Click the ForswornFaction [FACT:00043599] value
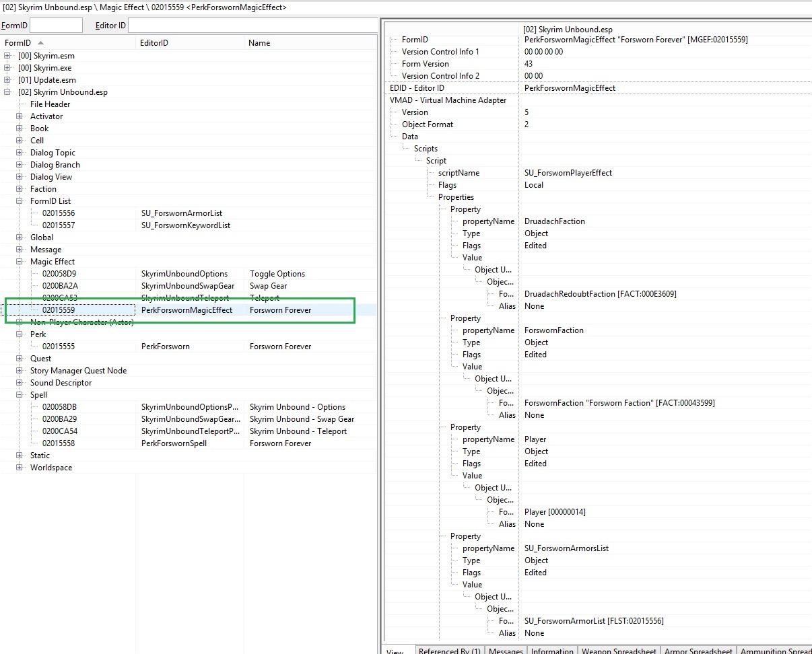 (619, 403)
